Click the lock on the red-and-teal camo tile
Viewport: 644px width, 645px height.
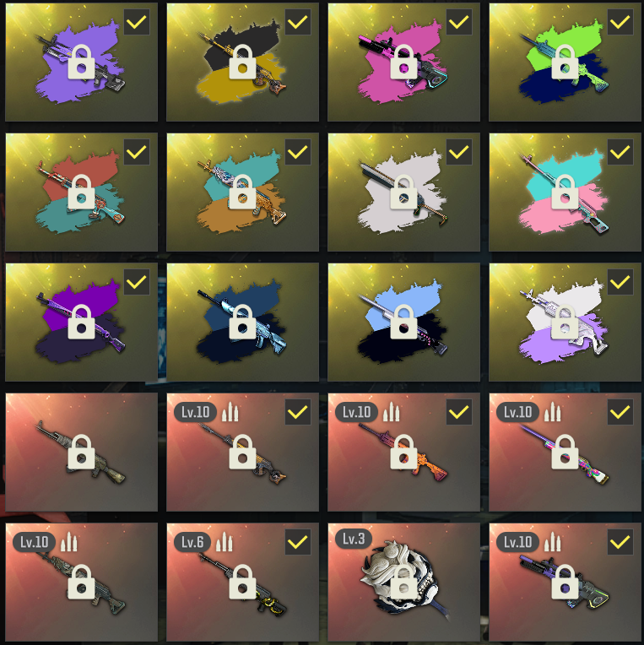tap(81, 192)
